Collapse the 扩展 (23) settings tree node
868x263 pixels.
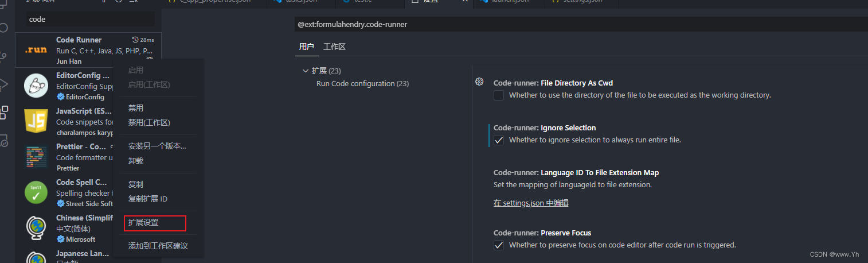tap(306, 71)
